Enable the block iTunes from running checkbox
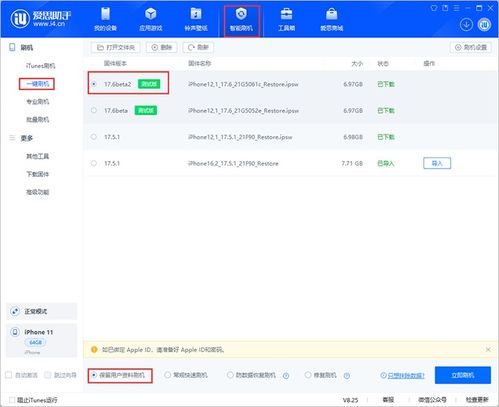 click(x=12, y=400)
